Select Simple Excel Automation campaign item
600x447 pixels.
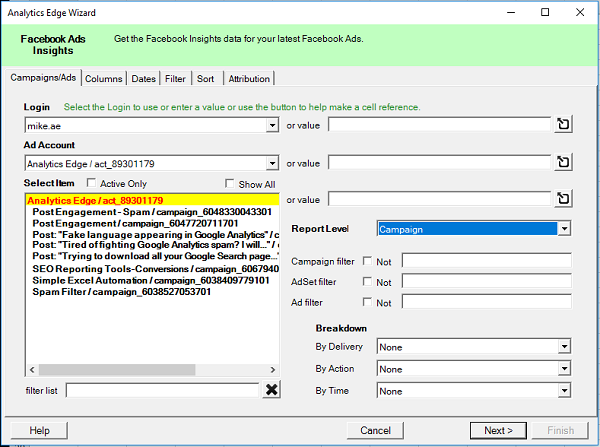tap(151, 280)
